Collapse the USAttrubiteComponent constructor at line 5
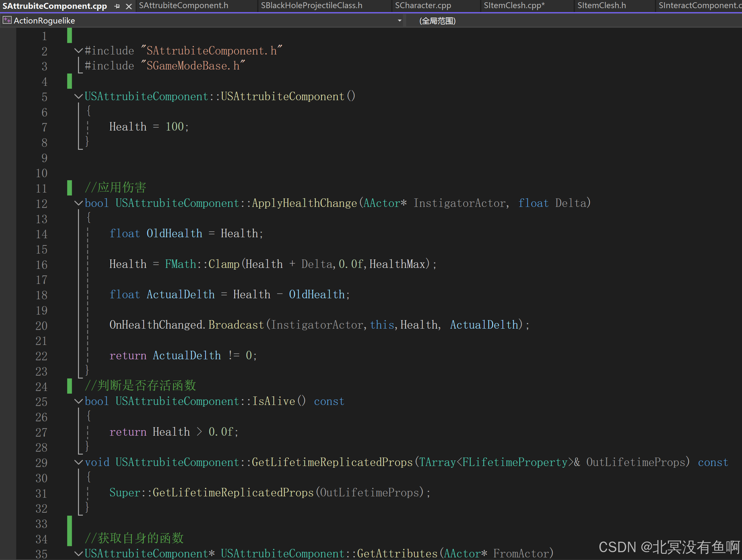Viewport: 742px width, 560px height. [x=79, y=96]
